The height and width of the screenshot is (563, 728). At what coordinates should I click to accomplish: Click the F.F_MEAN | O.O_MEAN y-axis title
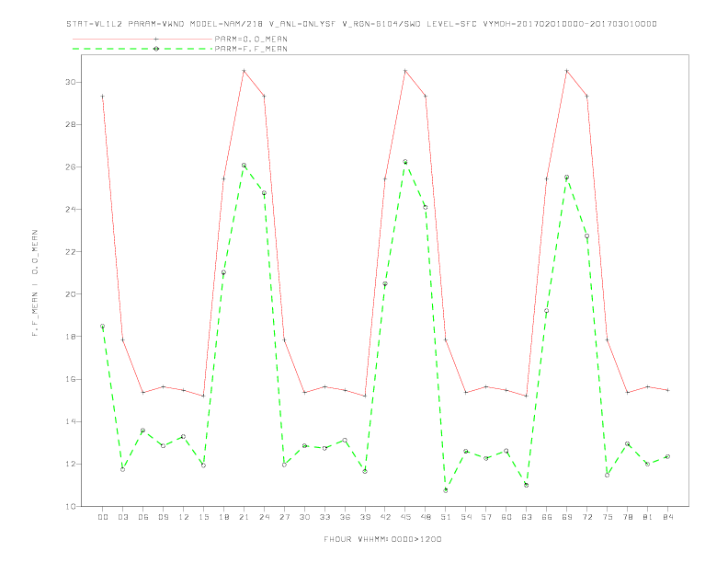[35, 283]
